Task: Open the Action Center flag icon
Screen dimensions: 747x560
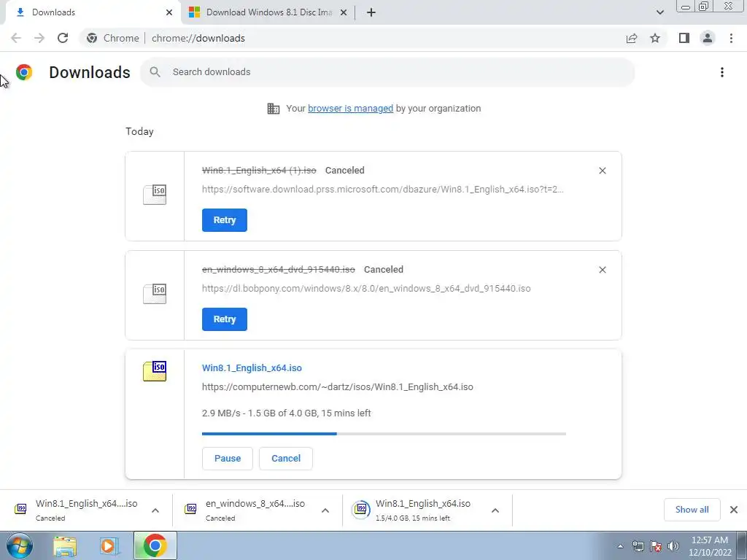Action: coord(656,546)
